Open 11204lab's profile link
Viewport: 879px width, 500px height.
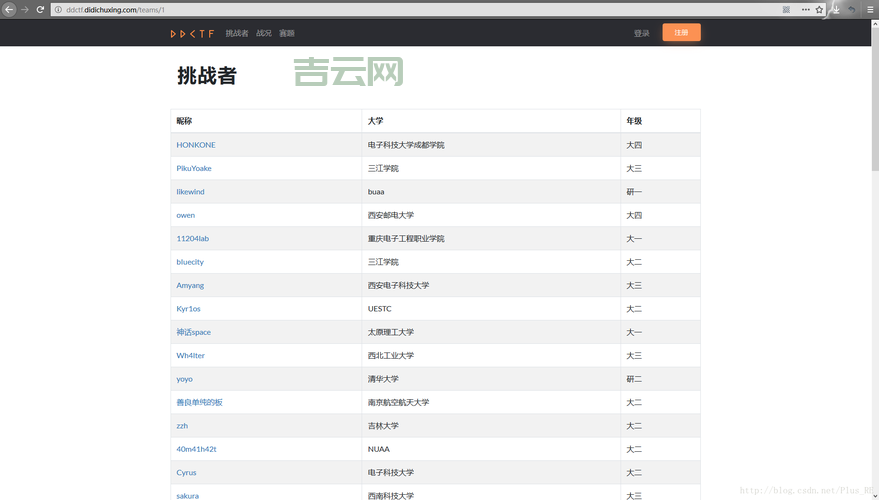tap(192, 238)
